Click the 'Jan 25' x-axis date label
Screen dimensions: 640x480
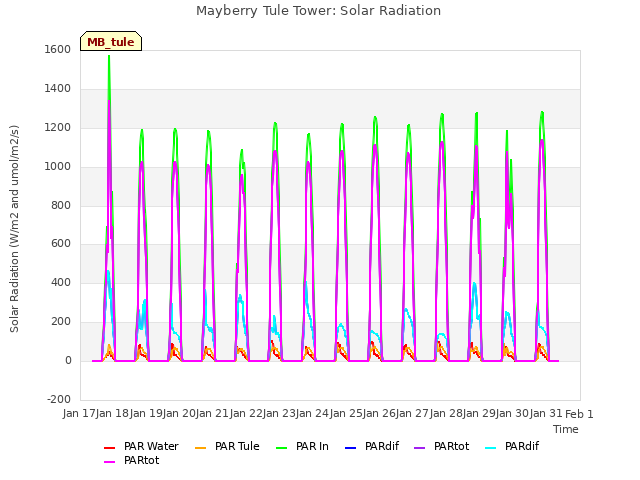[346, 413]
